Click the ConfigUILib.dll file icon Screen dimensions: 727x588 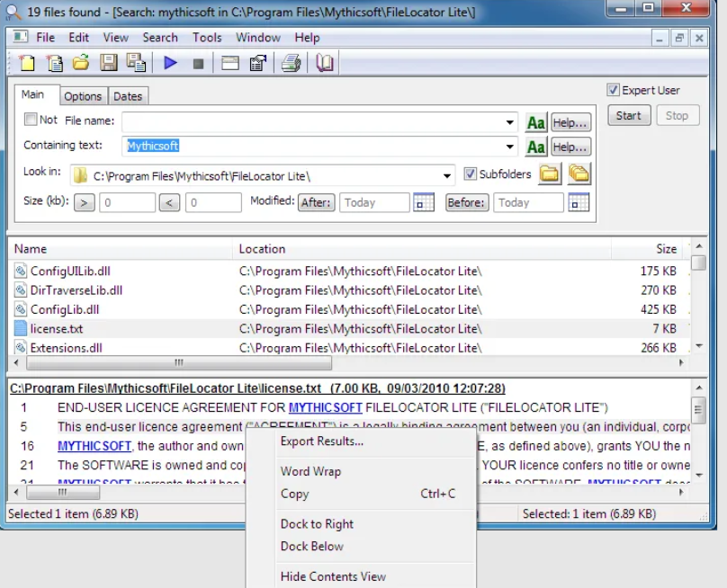pyautogui.click(x=21, y=271)
